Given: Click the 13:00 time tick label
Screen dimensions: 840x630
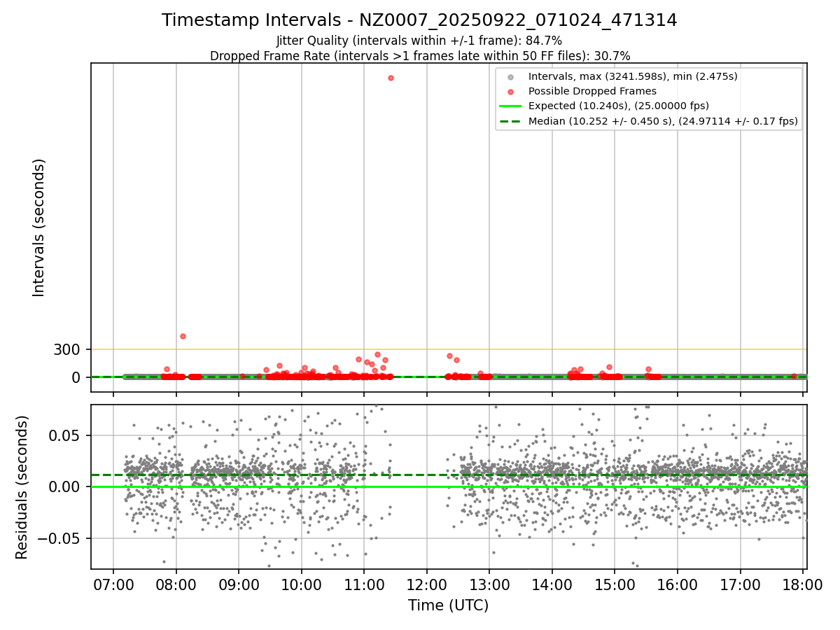Looking at the screenshot, I should [489, 584].
